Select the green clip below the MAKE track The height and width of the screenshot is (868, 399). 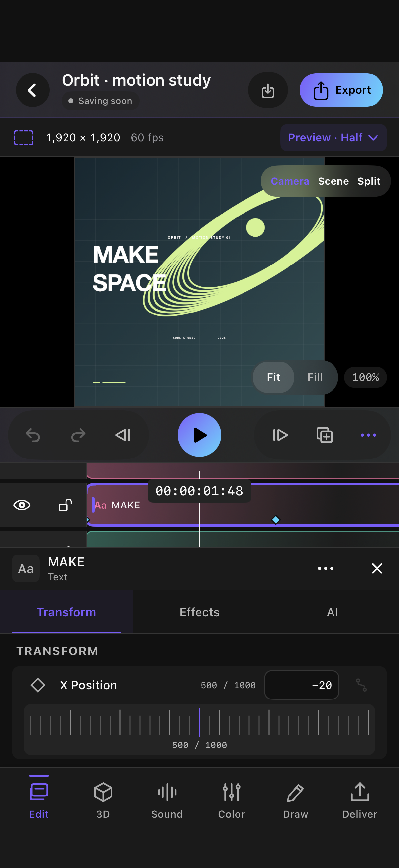(243, 539)
